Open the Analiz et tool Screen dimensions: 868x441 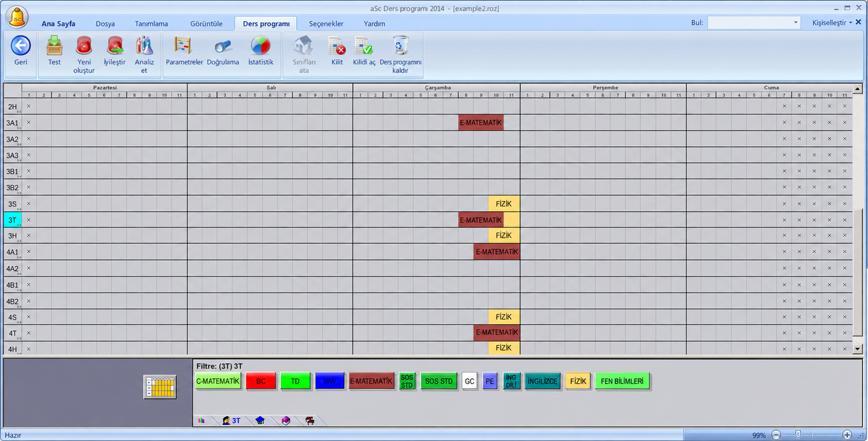pyautogui.click(x=144, y=46)
